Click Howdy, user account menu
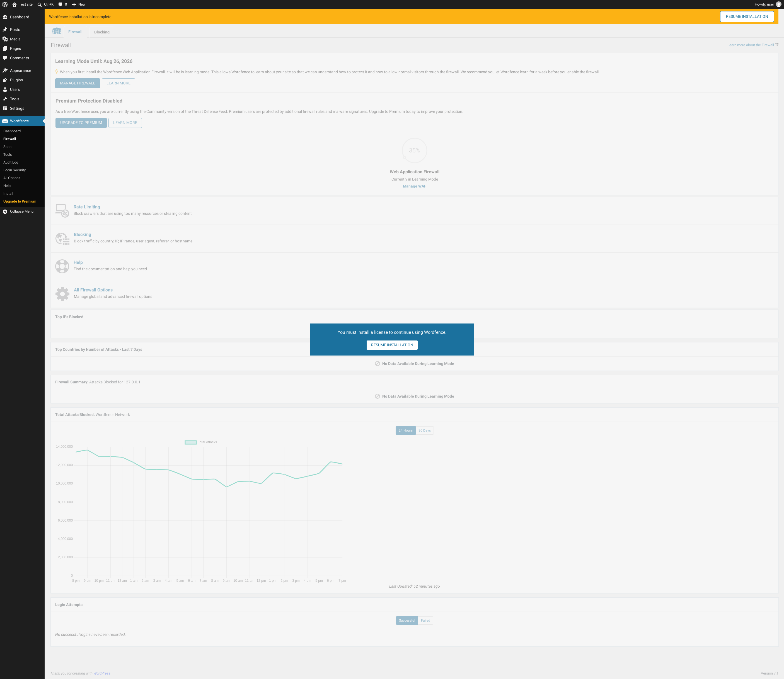784x679 pixels. point(768,4)
